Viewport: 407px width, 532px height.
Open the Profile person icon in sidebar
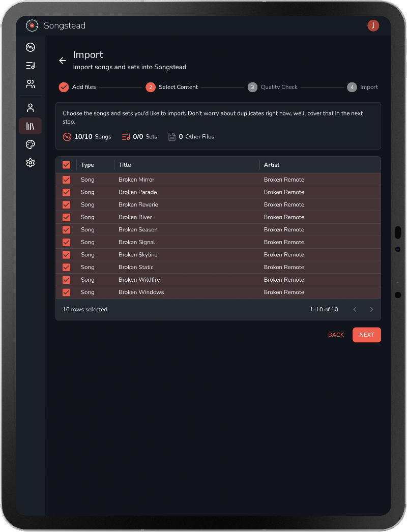(30, 108)
